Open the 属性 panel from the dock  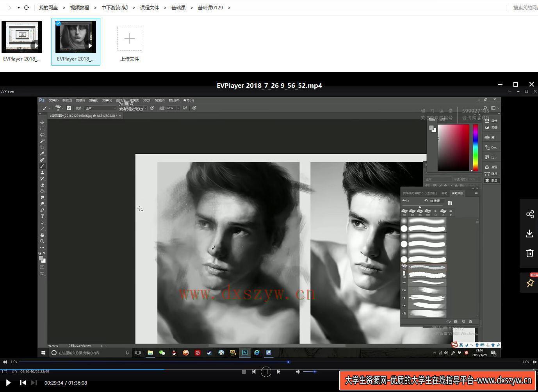[x=491, y=121]
